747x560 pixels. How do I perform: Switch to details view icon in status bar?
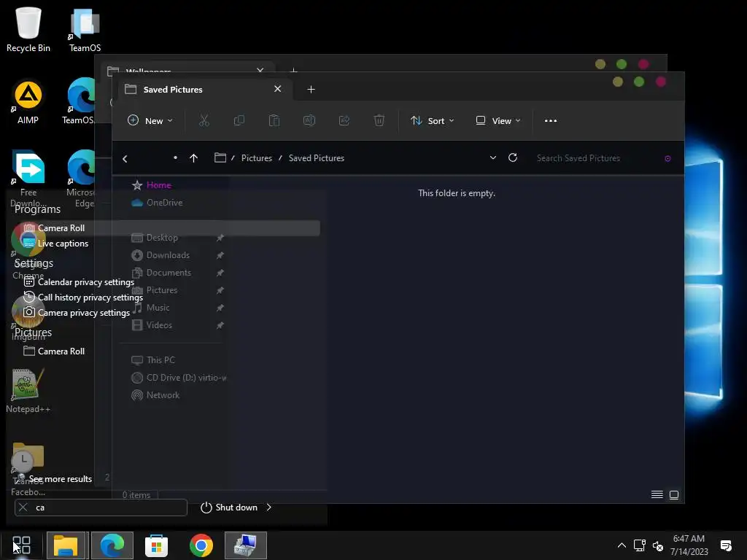(x=657, y=495)
